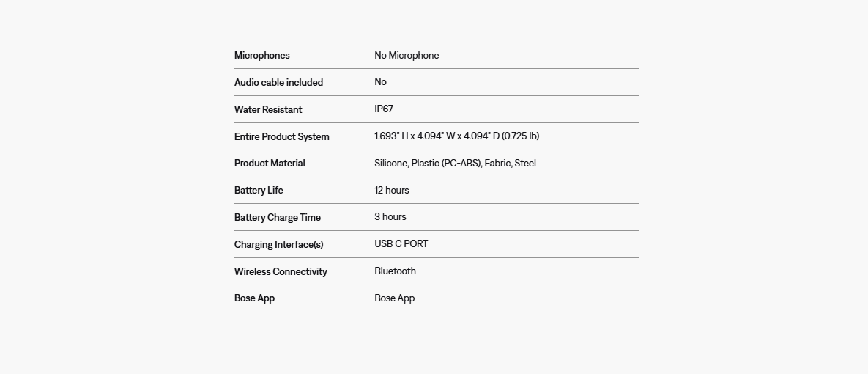
Task: Click the Battery Life label
Action: (x=259, y=191)
